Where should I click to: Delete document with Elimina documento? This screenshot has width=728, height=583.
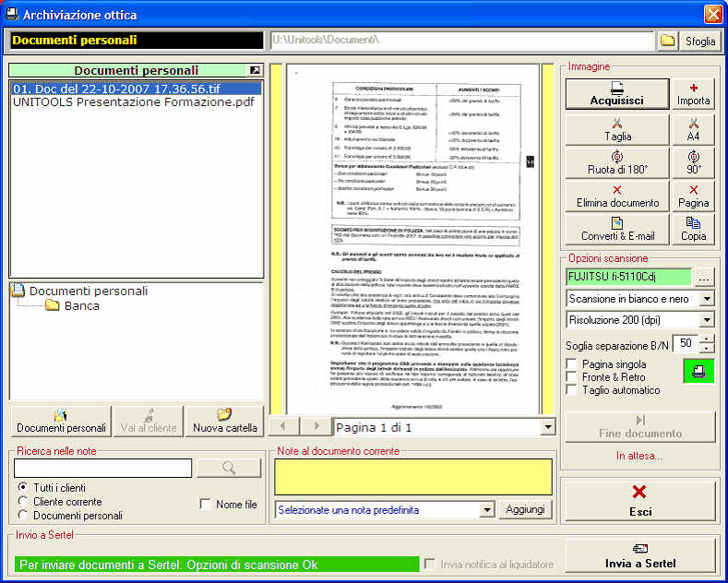616,196
